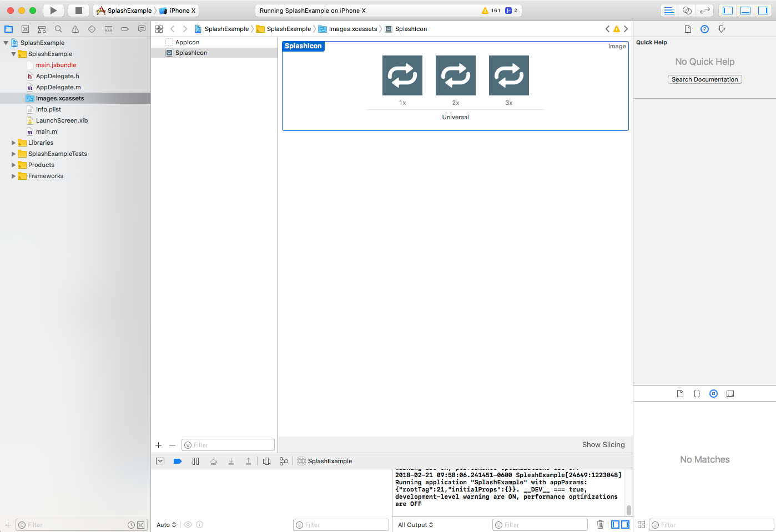
Task: Go back in editor history
Action: coord(173,29)
